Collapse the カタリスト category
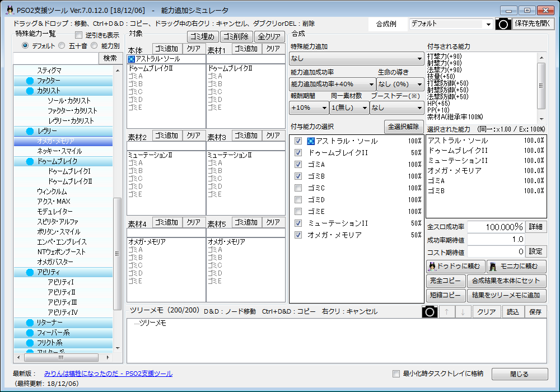560x392 pixels. coord(30,91)
